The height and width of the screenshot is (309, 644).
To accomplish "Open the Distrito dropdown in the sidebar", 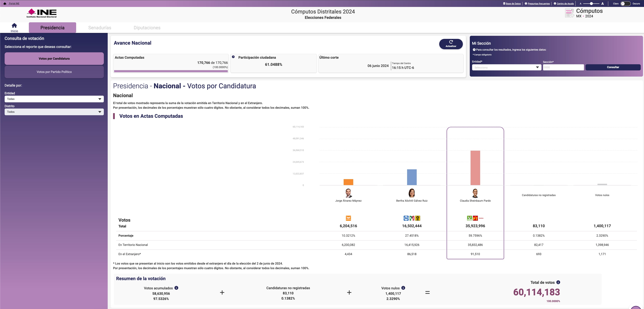I will pos(54,112).
